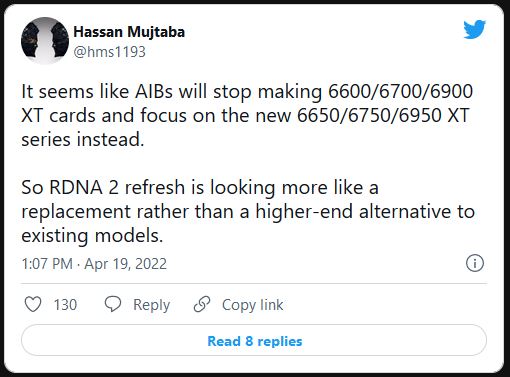Like the tweet with the heart icon
The width and height of the screenshot is (510, 377).
(33, 304)
